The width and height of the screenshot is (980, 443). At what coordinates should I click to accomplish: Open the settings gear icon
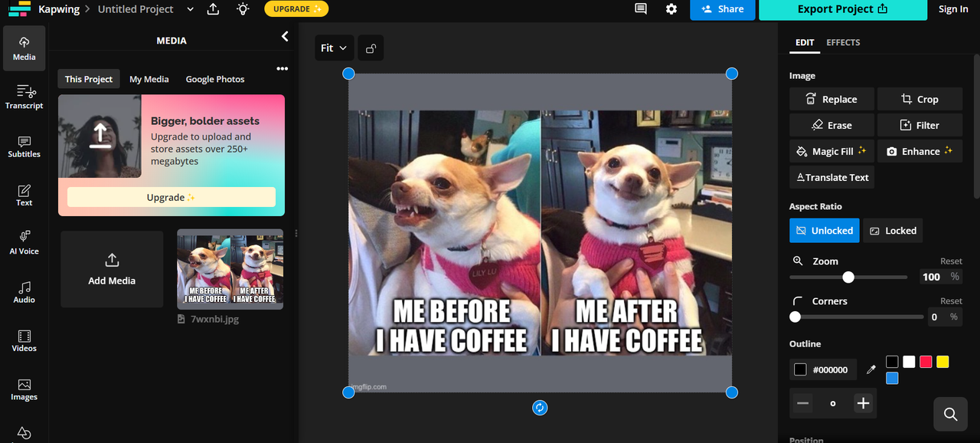(671, 9)
